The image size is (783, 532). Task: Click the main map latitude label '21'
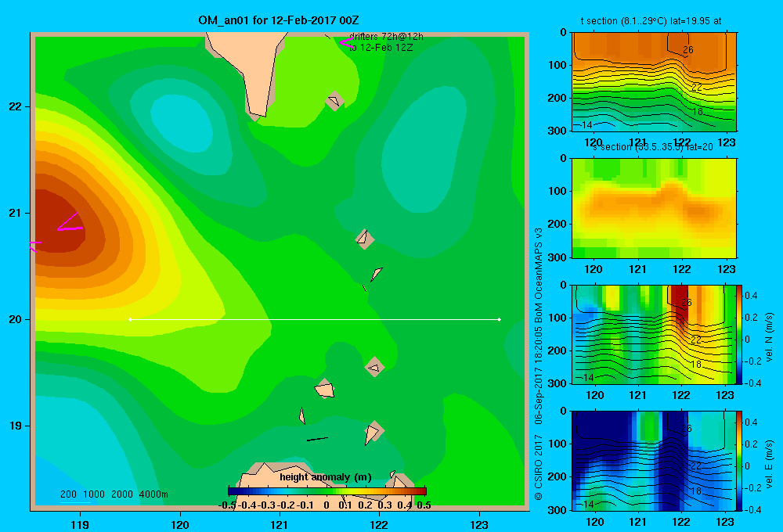coord(16,213)
